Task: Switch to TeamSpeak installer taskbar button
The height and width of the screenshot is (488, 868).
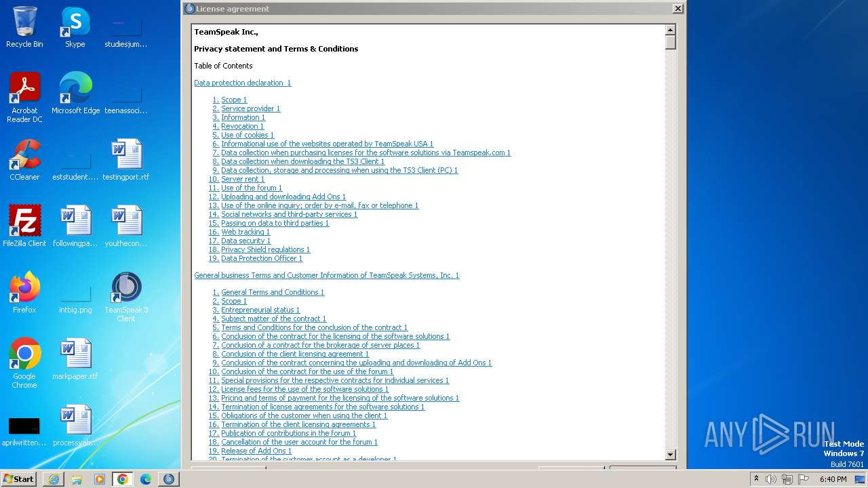Action: (169, 479)
